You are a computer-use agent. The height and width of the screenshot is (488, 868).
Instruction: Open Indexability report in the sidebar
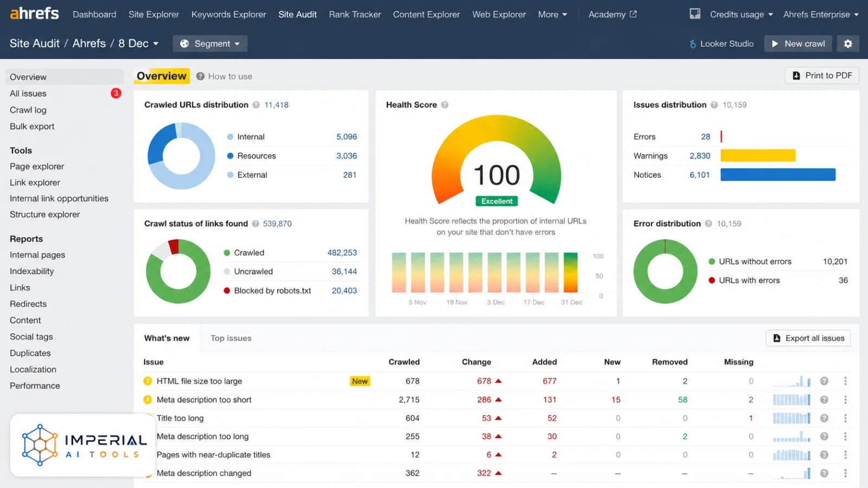pyautogui.click(x=32, y=271)
